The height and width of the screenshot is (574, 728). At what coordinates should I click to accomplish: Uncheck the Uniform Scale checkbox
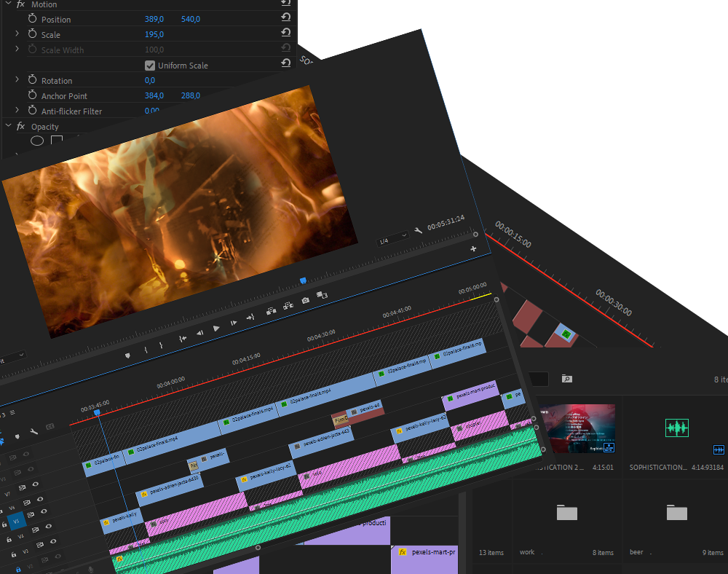pyautogui.click(x=150, y=66)
